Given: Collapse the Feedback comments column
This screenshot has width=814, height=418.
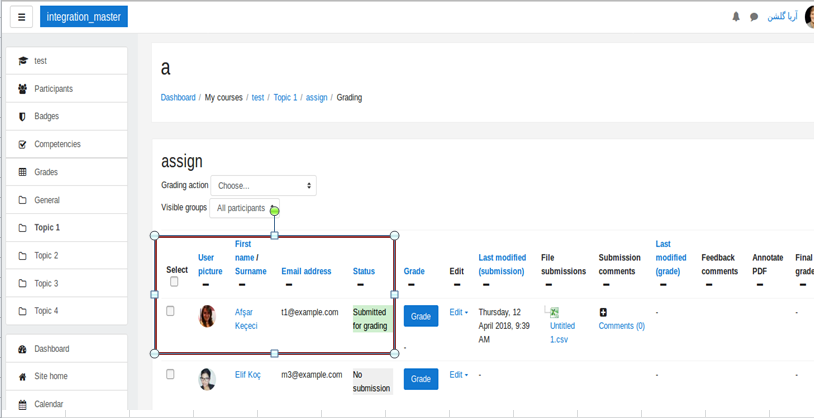Looking at the screenshot, I should [x=709, y=285].
